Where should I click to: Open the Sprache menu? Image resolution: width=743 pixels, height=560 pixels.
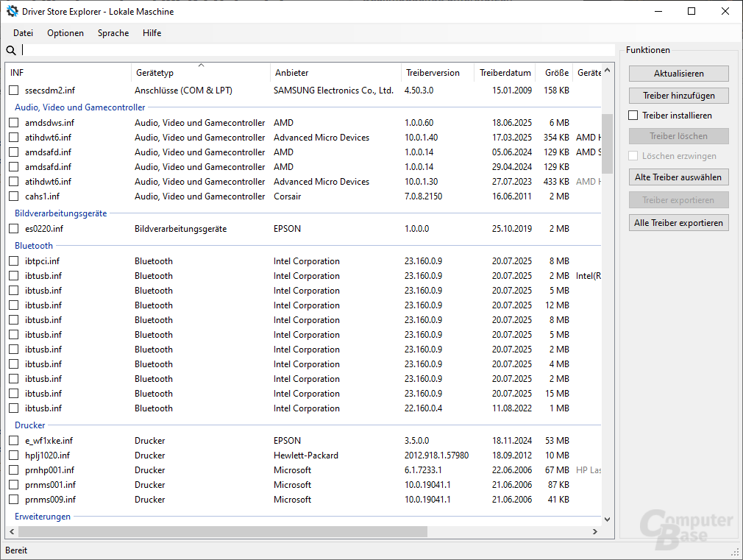pyautogui.click(x=113, y=32)
